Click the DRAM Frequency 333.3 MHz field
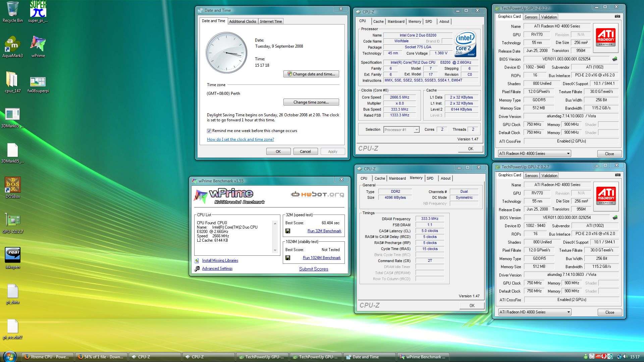Screen dimensions: 644x362 (430, 219)
